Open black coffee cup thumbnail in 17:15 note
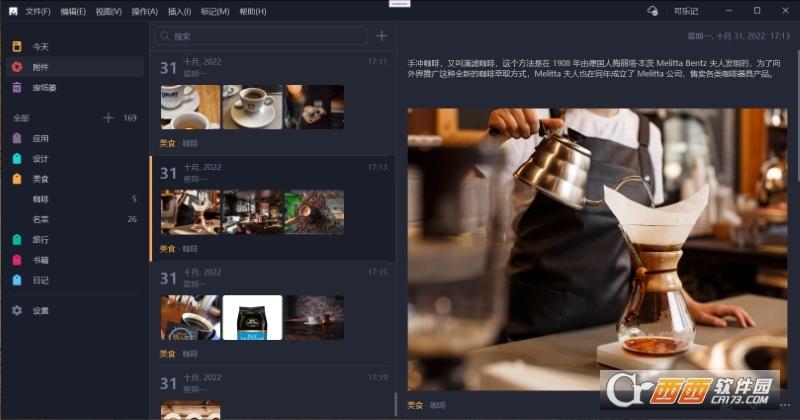 (x=190, y=317)
